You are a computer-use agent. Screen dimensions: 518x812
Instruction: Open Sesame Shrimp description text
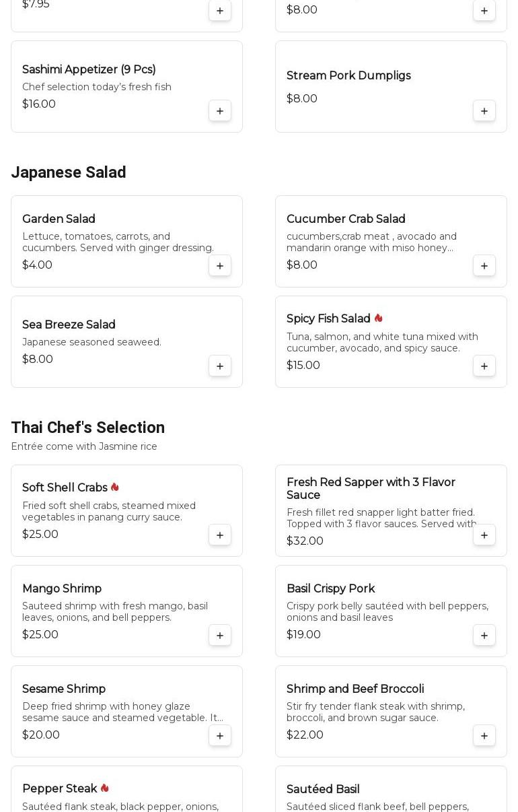pos(122,712)
